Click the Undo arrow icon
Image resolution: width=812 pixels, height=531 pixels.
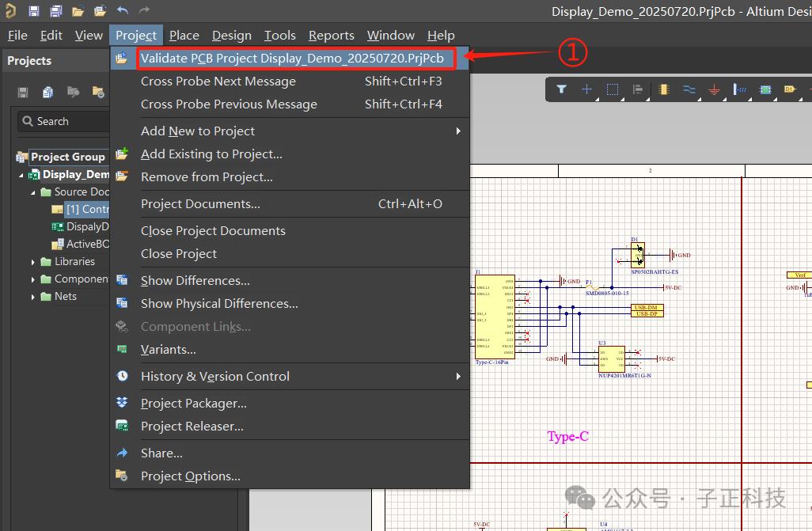[122, 9]
